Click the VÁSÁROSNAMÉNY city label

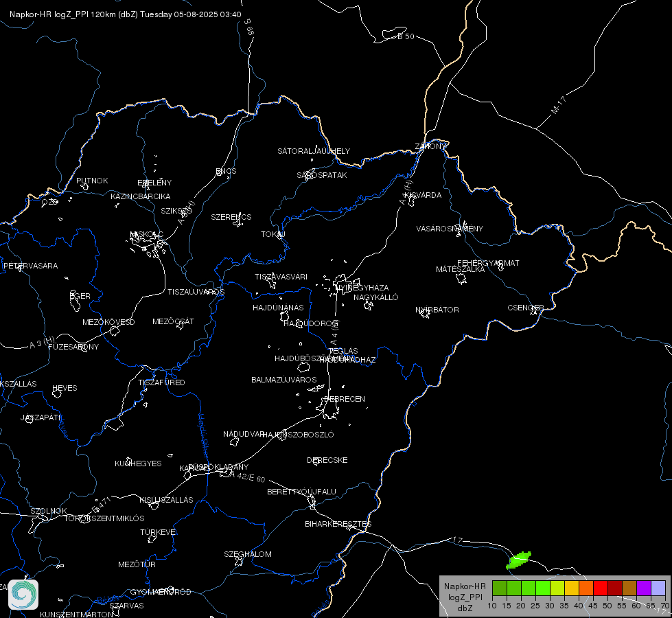click(450, 229)
